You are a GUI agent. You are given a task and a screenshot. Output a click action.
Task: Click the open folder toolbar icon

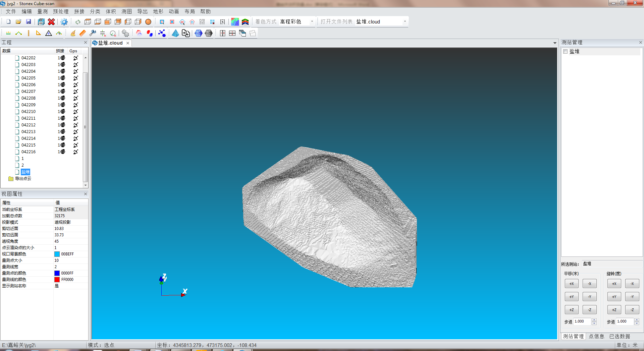point(18,22)
